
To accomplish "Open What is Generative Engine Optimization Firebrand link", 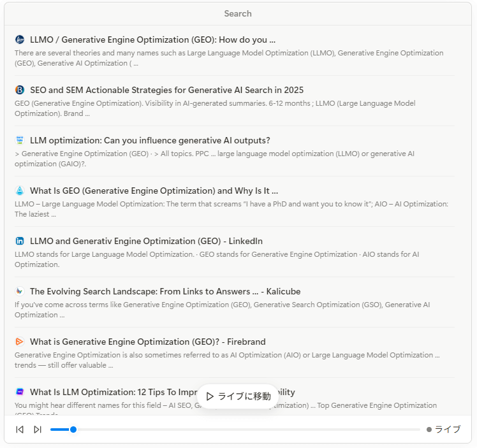I will (x=147, y=342).
